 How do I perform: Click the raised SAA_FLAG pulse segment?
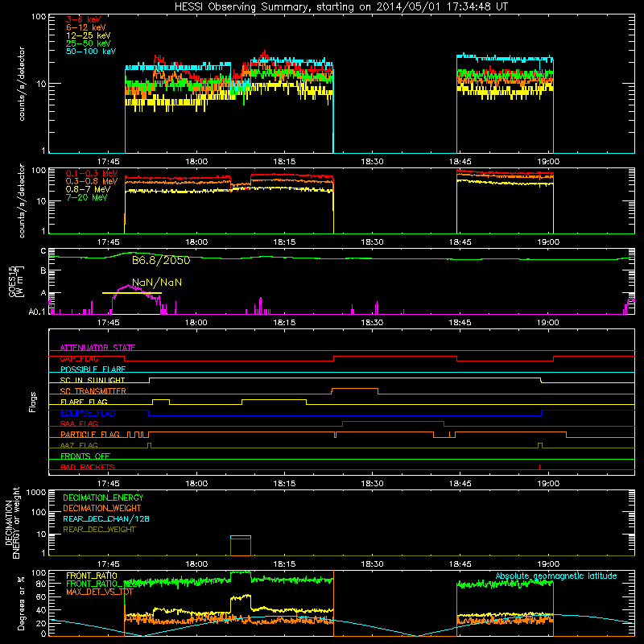[394, 421]
